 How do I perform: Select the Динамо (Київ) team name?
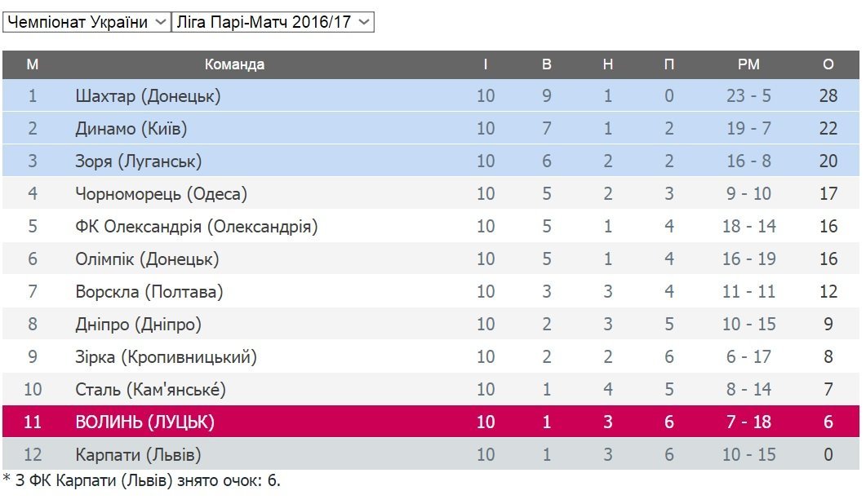point(131,129)
